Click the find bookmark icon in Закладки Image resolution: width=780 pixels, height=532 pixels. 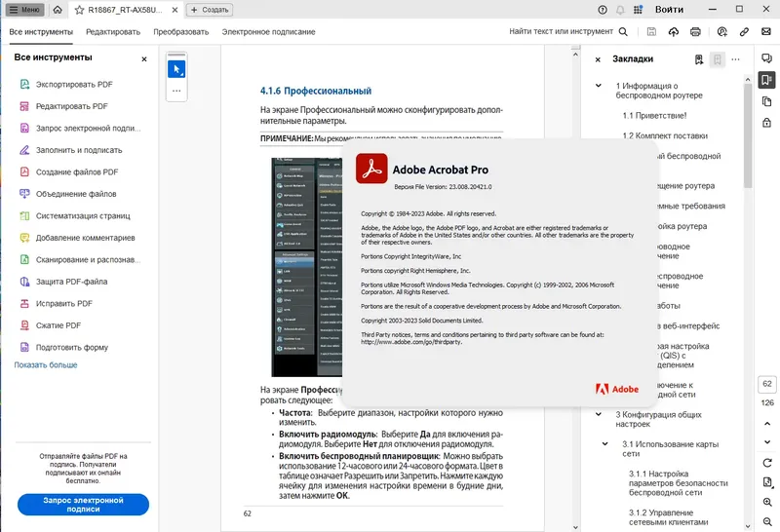point(699,59)
